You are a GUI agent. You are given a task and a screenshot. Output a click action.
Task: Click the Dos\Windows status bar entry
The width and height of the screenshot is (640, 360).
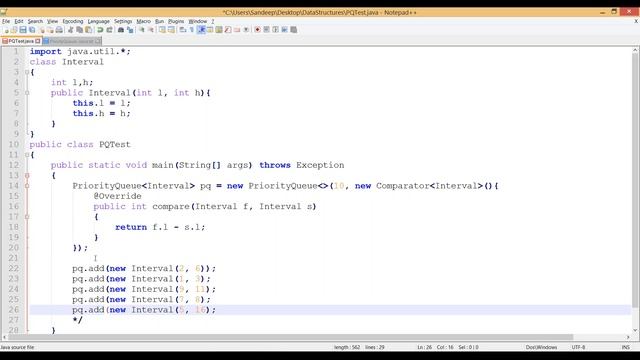pos(541,347)
